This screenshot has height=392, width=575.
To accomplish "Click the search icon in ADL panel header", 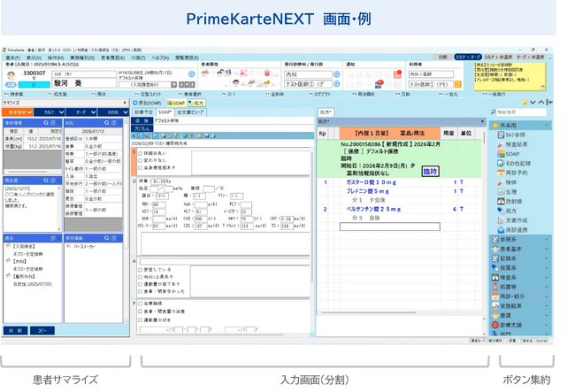I will 107,123.
